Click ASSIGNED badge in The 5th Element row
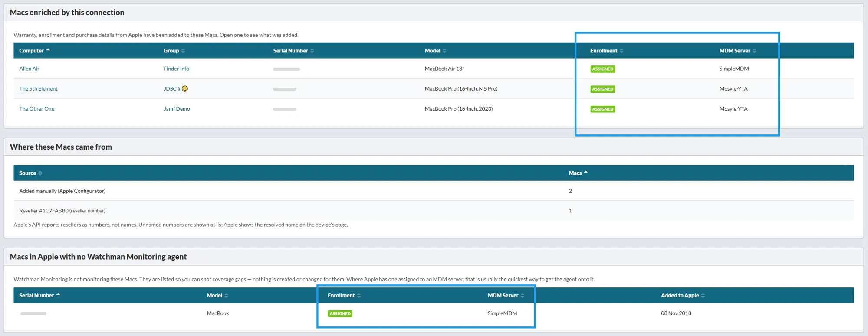Viewport: 868px width, 336px height. point(603,89)
